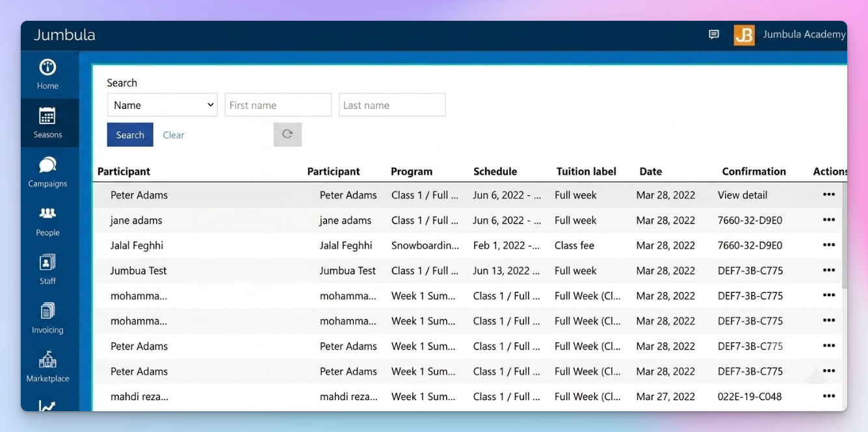Open actions menu for Peter Adams View detail row
The width and height of the screenshot is (868, 432).
click(828, 195)
